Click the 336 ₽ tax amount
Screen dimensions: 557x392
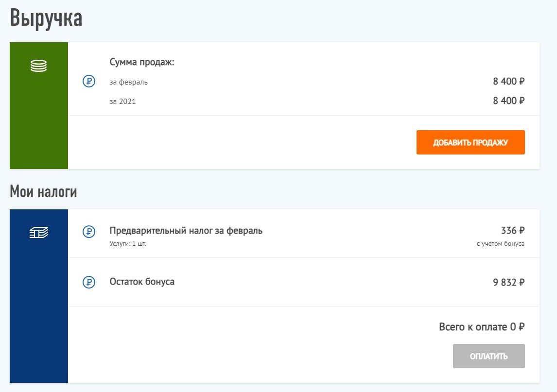point(512,230)
